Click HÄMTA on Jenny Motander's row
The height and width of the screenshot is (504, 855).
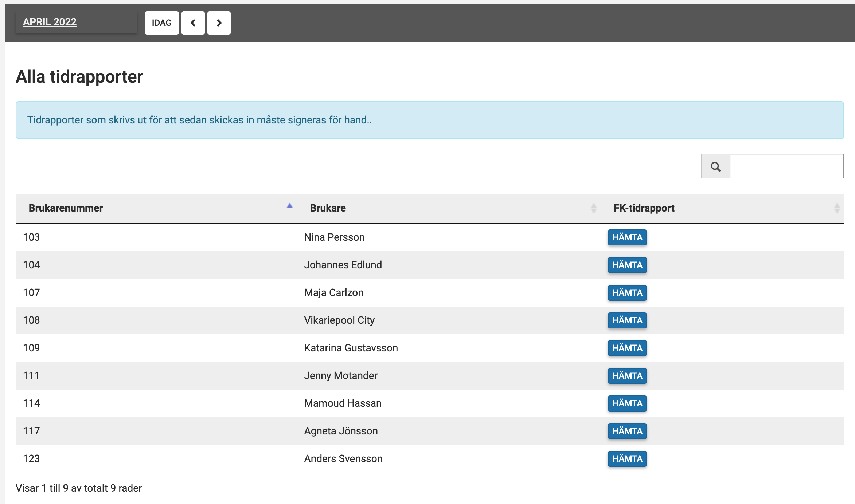click(x=627, y=376)
